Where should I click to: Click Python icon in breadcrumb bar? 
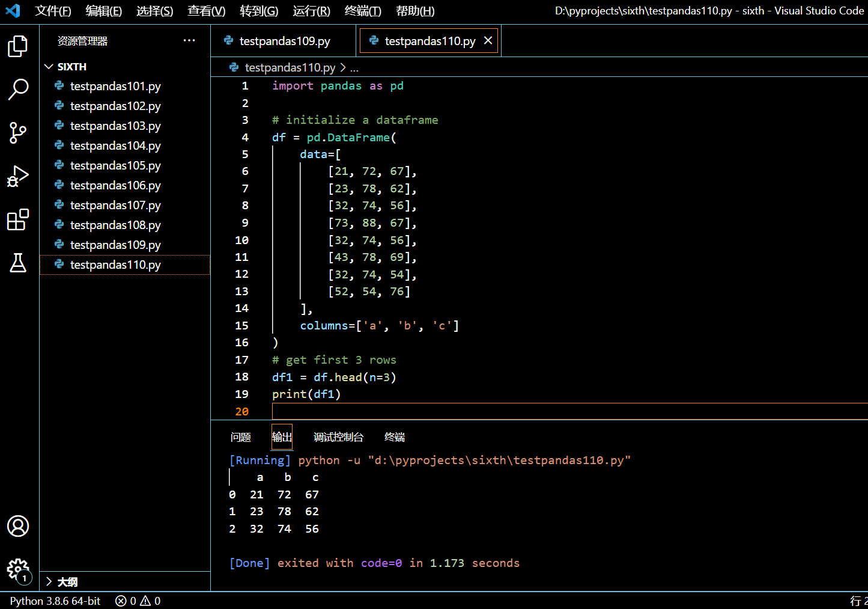[x=234, y=67]
